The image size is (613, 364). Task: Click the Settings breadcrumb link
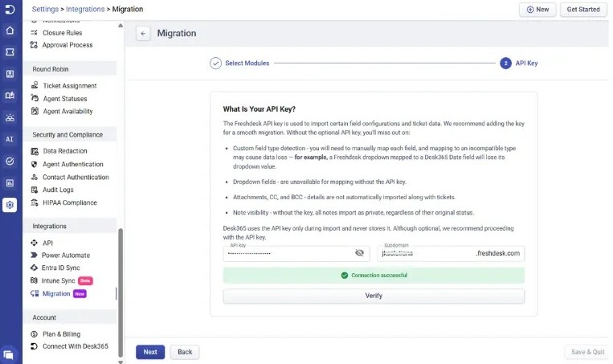click(45, 9)
